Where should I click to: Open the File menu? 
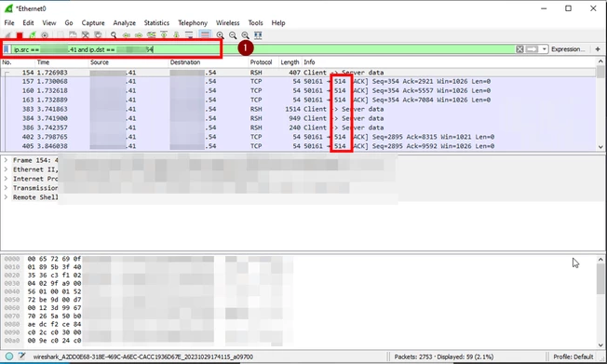tap(9, 23)
